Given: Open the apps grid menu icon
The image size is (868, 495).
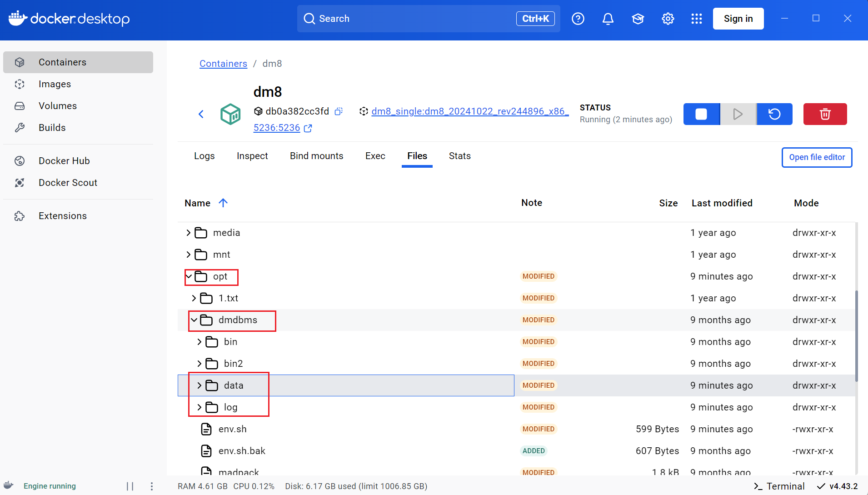Looking at the screenshot, I should click(x=696, y=19).
